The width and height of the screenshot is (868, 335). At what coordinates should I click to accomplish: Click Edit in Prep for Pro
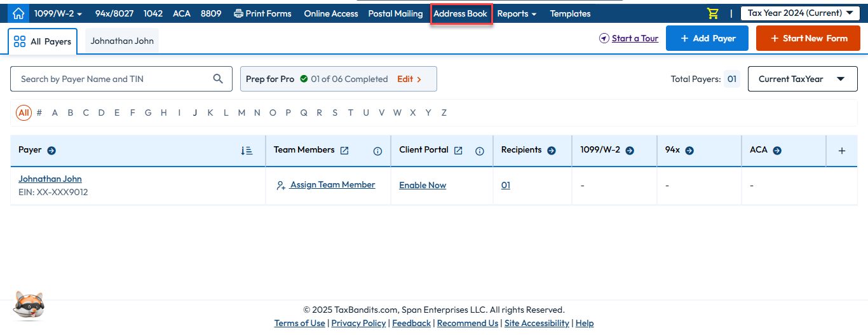tap(409, 79)
